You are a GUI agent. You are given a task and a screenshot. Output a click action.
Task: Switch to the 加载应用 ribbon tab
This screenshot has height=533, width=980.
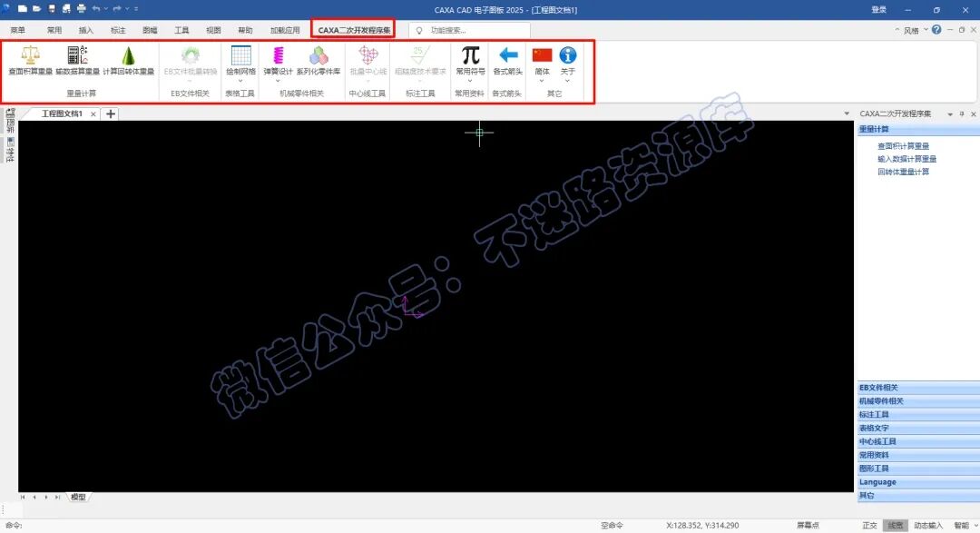pos(285,30)
